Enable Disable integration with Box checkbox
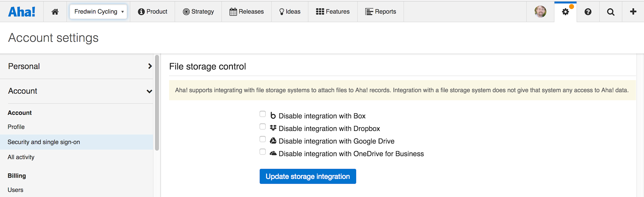The height and width of the screenshot is (197, 644). [263, 114]
